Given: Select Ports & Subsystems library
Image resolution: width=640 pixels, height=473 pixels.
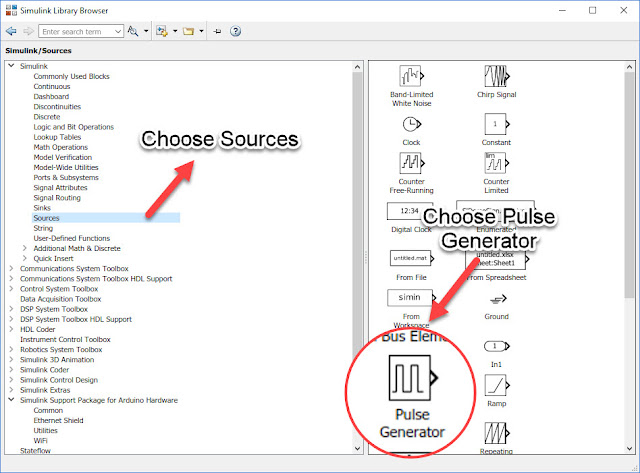Looking at the screenshot, I should (66, 178).
